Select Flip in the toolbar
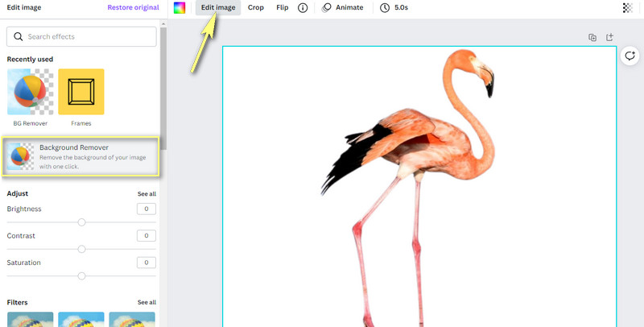The image size is (644, 327). tap(282, 8)
